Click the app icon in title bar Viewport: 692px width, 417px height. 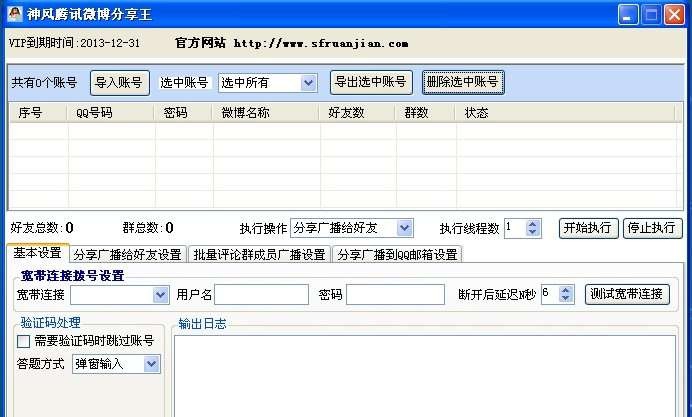[x=15, y=14]
